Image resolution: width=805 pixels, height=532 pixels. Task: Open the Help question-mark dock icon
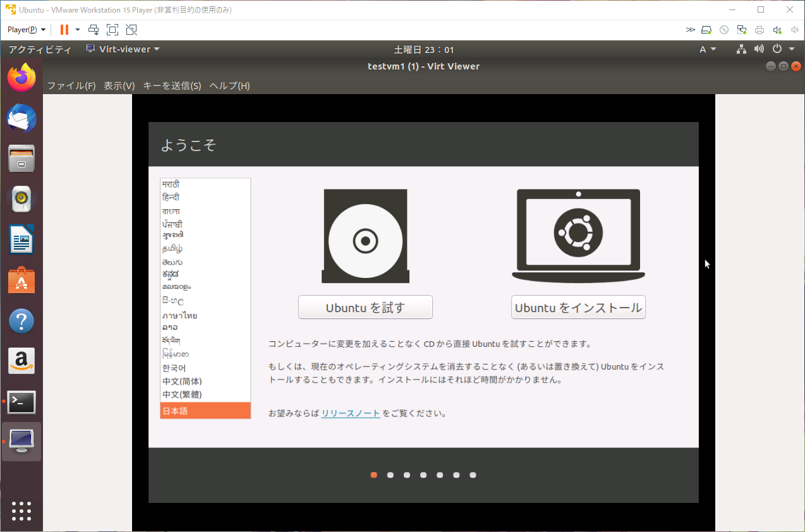(21, 321)
